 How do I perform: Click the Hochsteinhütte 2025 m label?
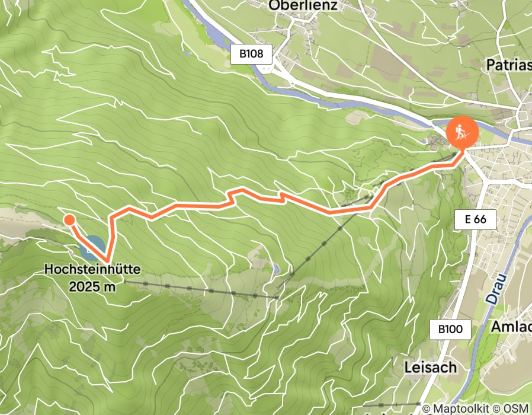pyautogui.click(x=92, y=278)
